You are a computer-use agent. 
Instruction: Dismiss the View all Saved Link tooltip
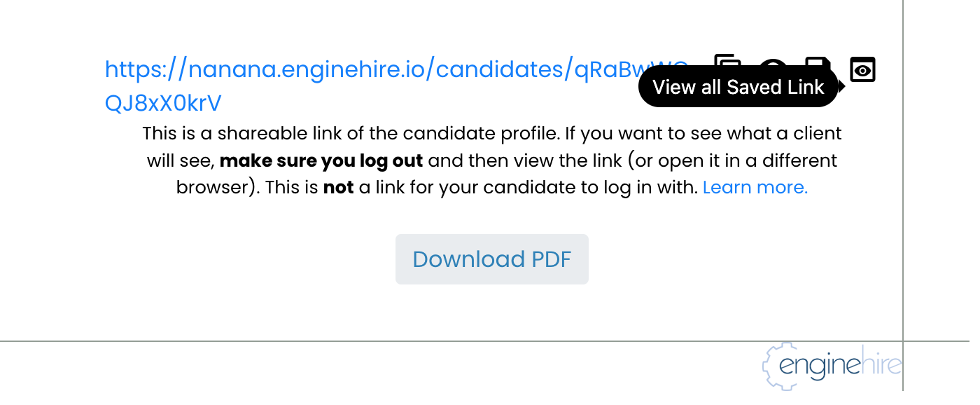[x=738, y=86]
